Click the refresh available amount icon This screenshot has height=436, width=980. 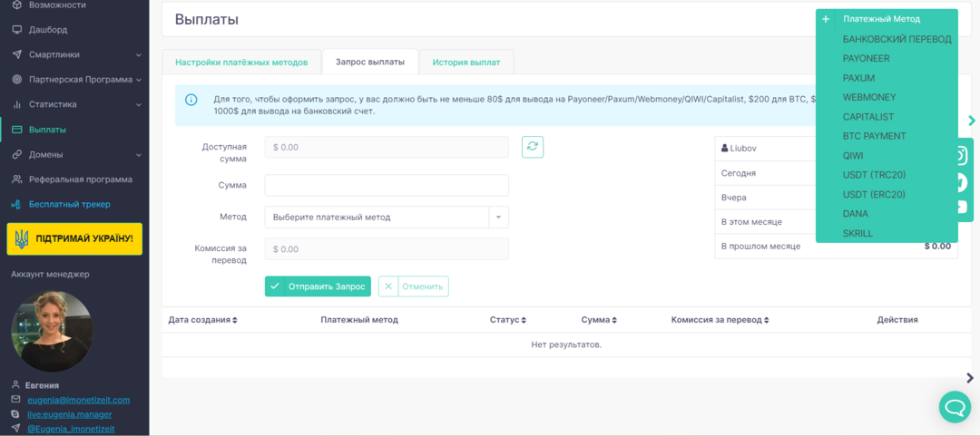(533, 147)
